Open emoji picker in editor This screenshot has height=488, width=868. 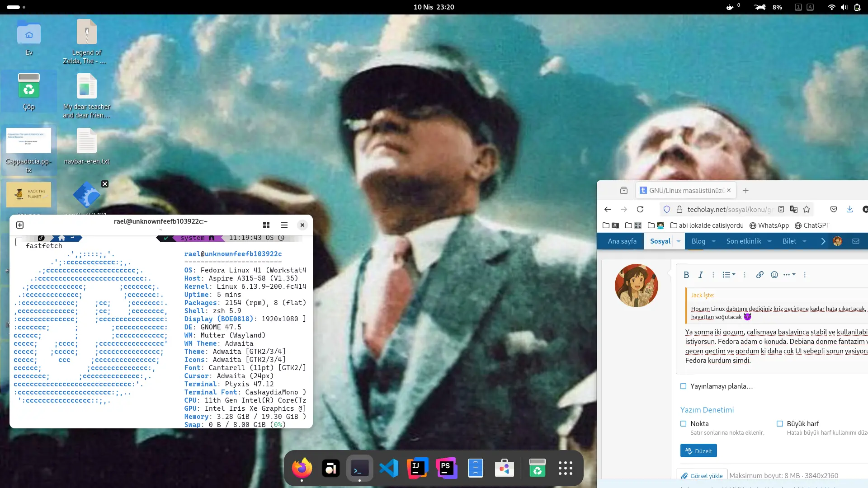[x=774, y=275]
